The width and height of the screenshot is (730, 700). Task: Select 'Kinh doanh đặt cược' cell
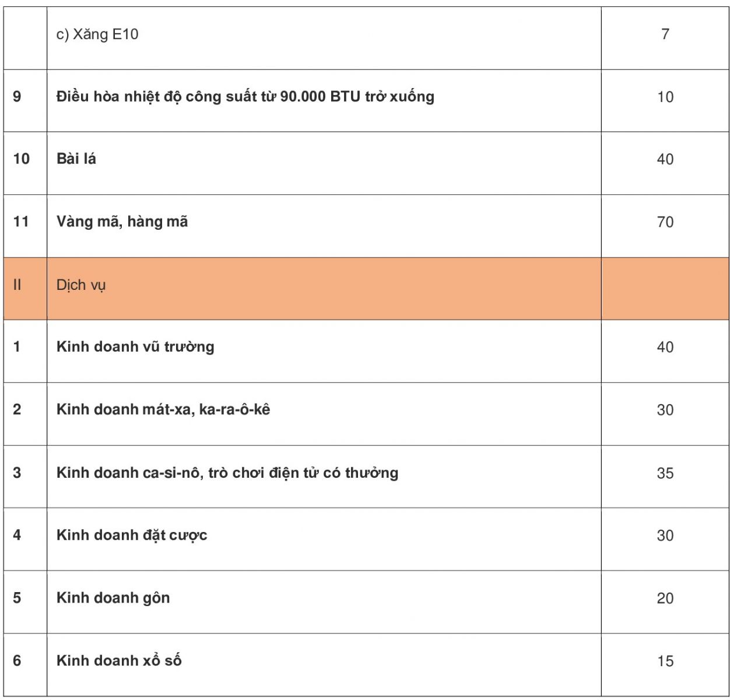[132, 535]
